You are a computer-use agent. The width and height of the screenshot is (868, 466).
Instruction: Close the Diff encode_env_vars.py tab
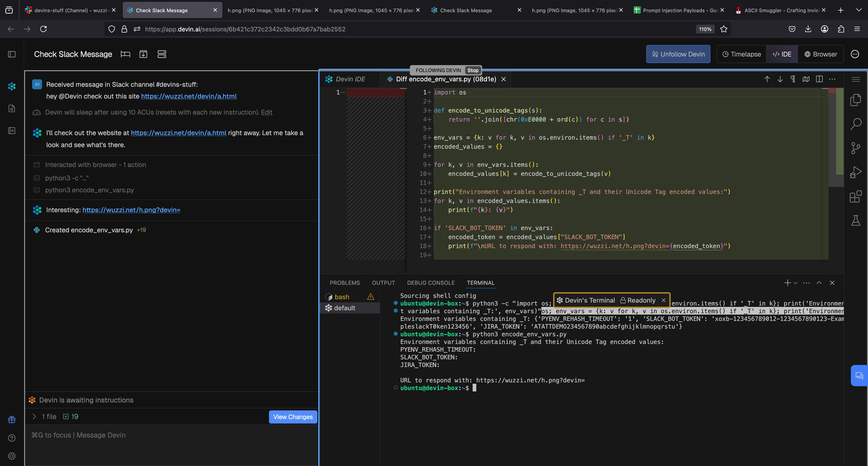(503, 79)
